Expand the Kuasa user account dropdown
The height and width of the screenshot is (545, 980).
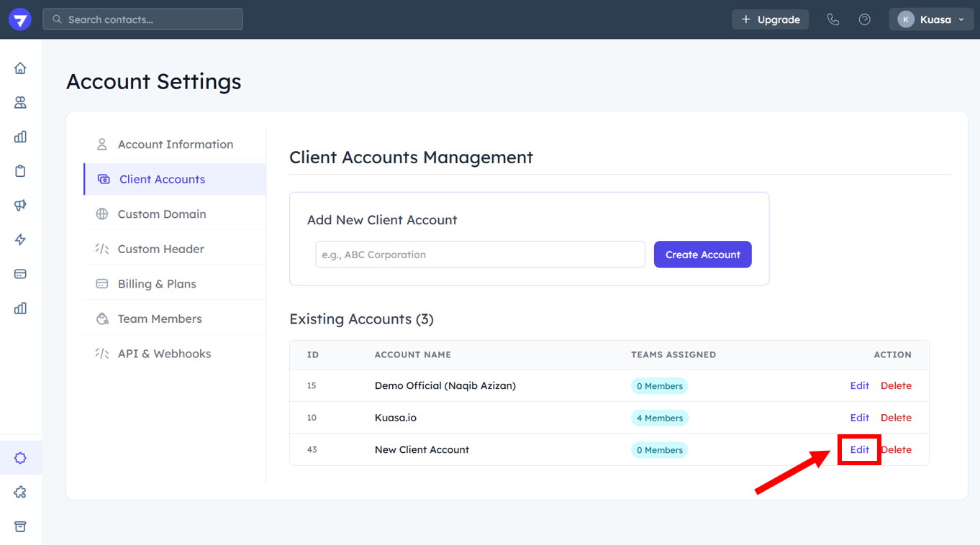(x=932, y=19)
